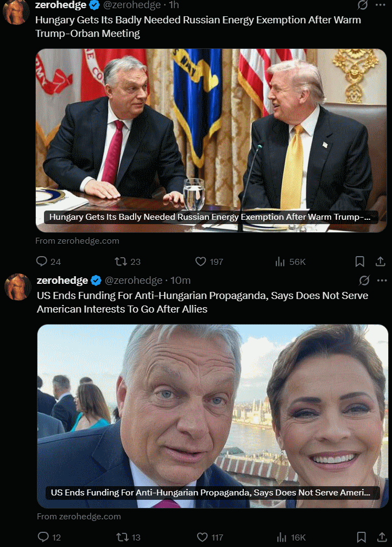Like the post with 117 likes
This screenshot has height=547, width=392.
pyautogui.click(x=210, y=537)
